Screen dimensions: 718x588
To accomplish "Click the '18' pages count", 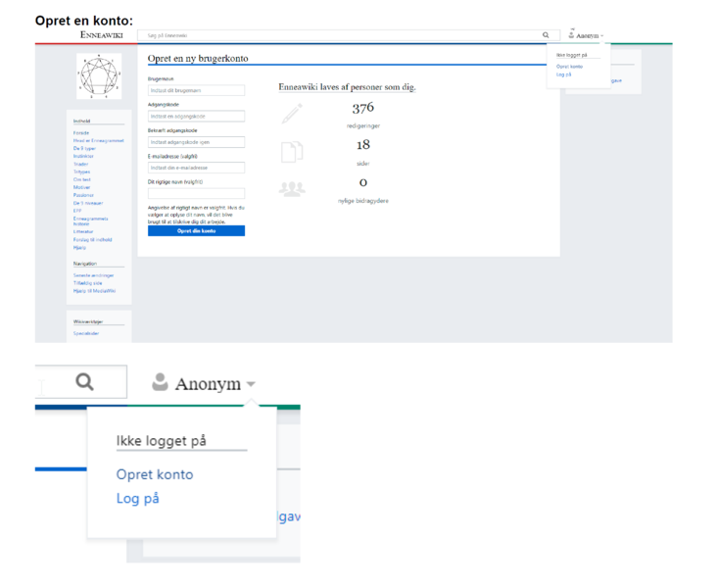I will [x=363, y=145].
